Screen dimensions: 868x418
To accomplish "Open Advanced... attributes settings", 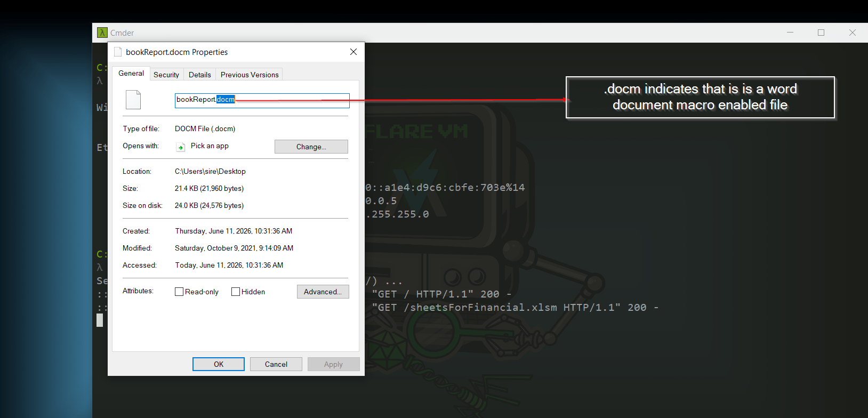I will [x=323, y=292].
